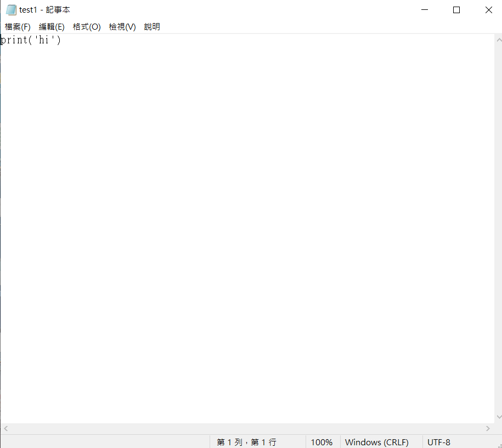502x448 pixels.
Task: Click the 100% zoom level in status bar
Action: click(321, 442)
